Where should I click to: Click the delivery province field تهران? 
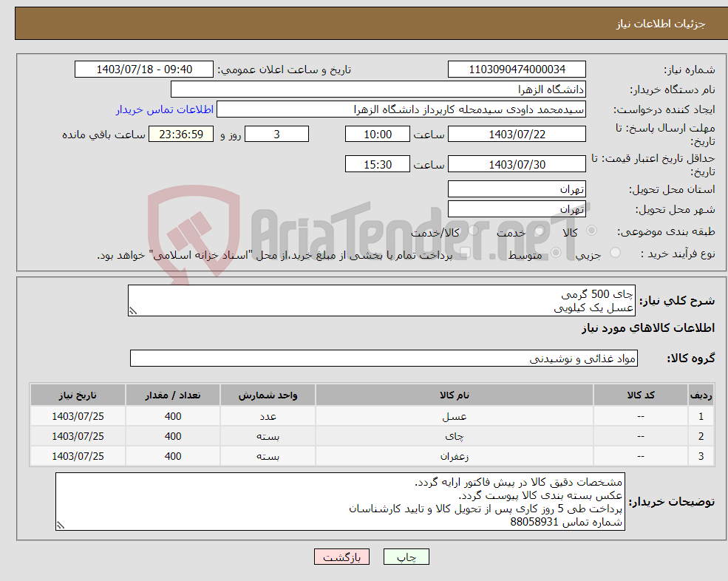click(517, 189)
